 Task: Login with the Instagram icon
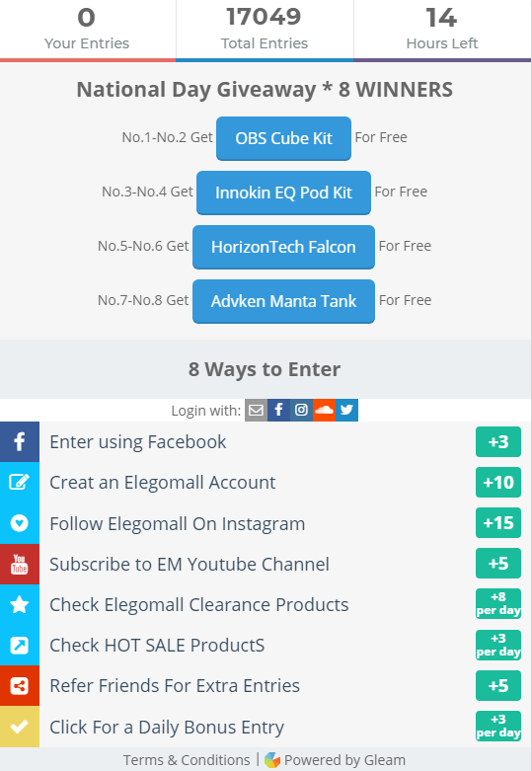tap(301, 410)
